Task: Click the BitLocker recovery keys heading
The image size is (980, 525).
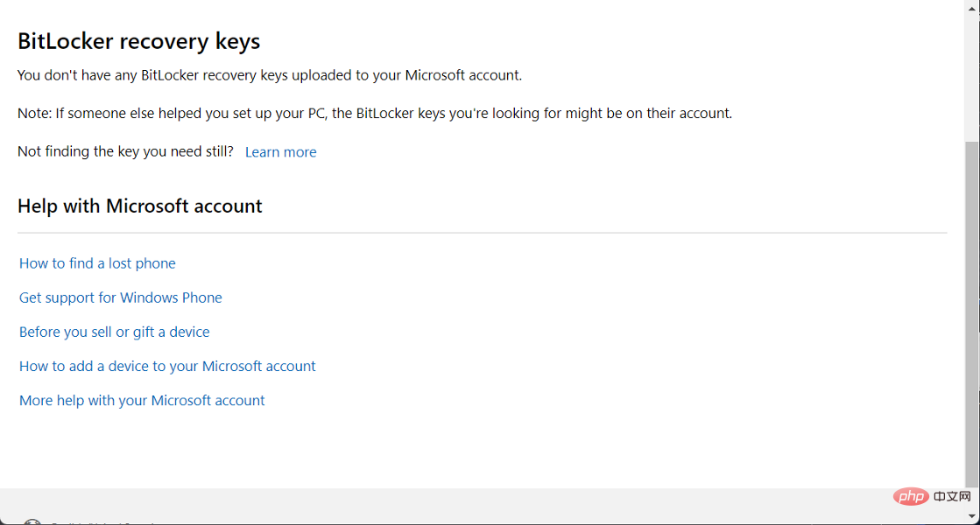Action: coord(138,41)
